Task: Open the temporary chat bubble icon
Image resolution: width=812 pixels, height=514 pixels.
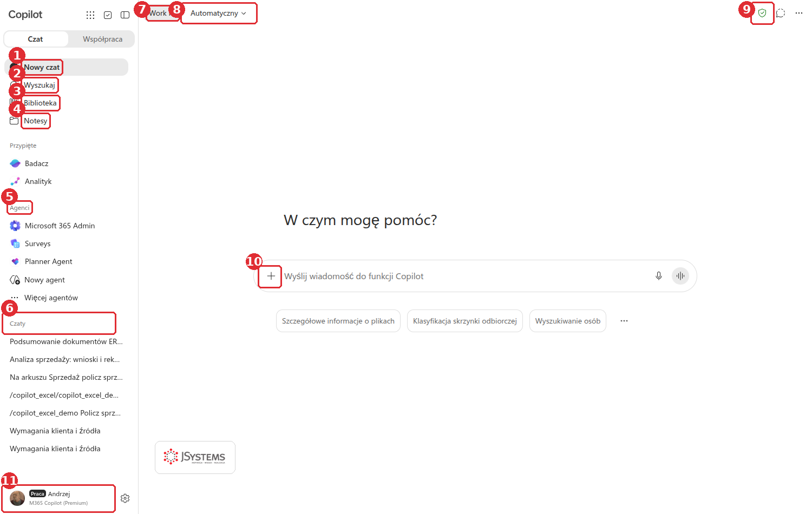Action: [x=781, y=13]
